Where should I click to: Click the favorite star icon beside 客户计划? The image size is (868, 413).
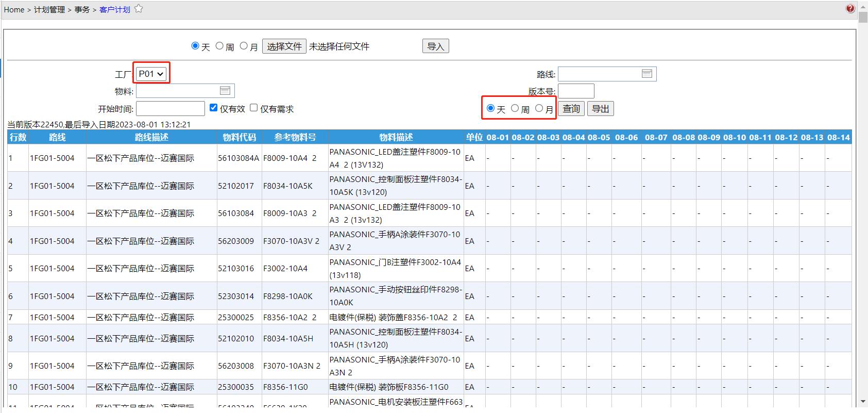coord(139,9)
